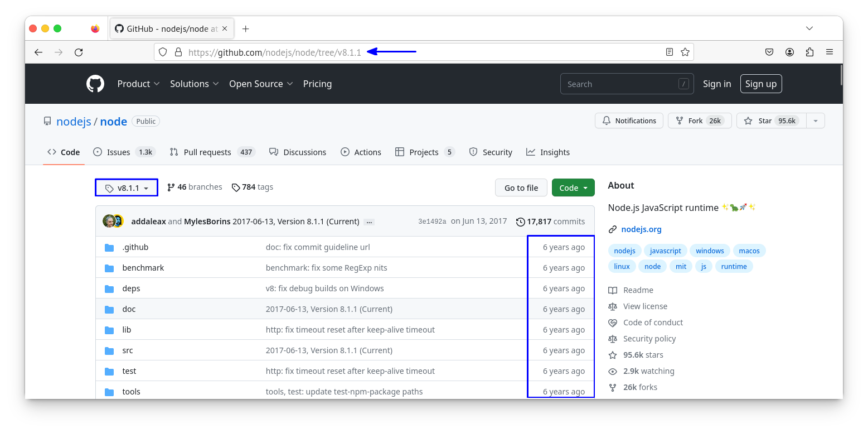The image size is (868, 433).
Task: Open the 46 branches link
Action: [x=195, y=187]
